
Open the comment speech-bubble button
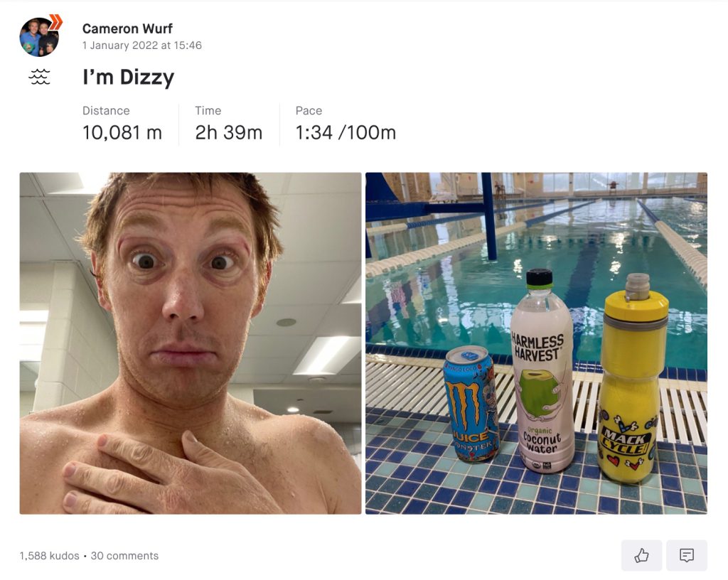point(687,555)
